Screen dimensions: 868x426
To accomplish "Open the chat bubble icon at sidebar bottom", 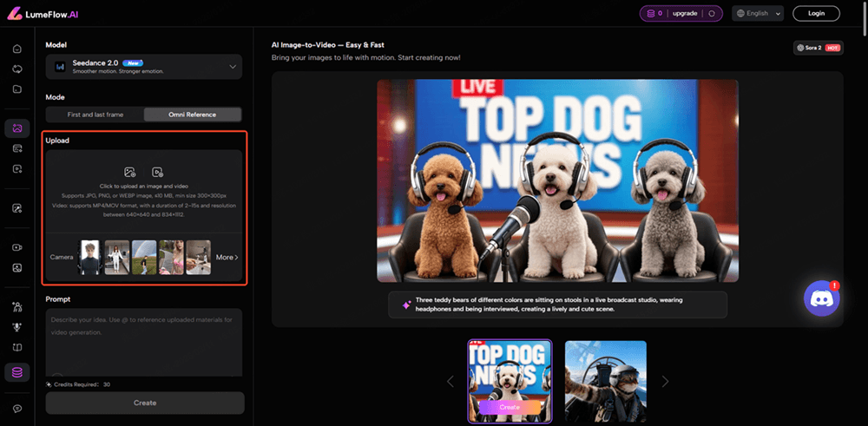I will click(x=17, y=408).
